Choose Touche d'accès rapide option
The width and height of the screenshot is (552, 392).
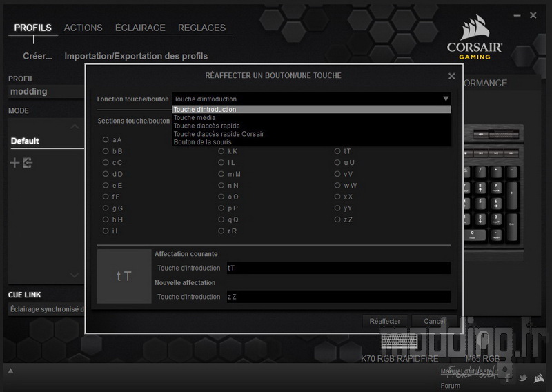(311, 126)
